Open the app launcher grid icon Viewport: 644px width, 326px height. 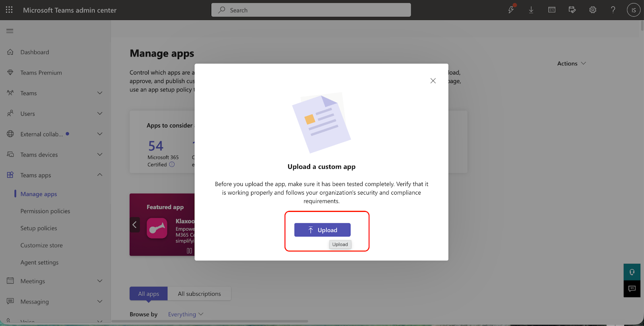click(x=9, y=10)
